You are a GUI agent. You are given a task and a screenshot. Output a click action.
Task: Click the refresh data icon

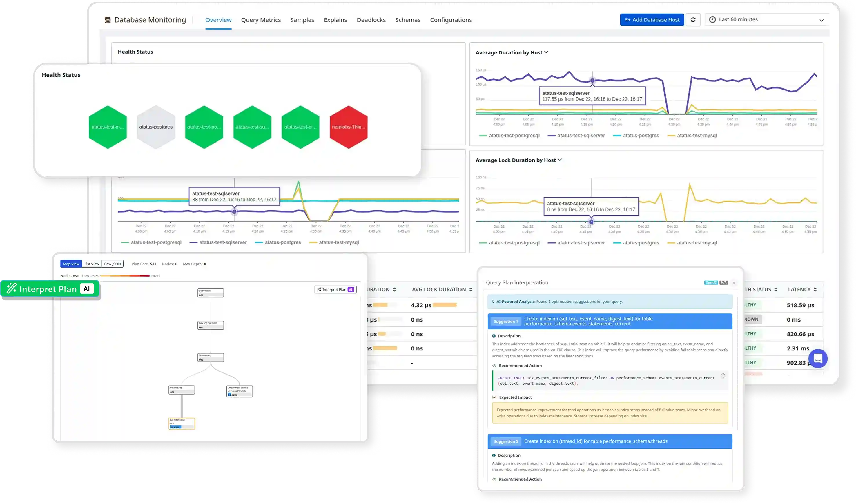(693, 19)
